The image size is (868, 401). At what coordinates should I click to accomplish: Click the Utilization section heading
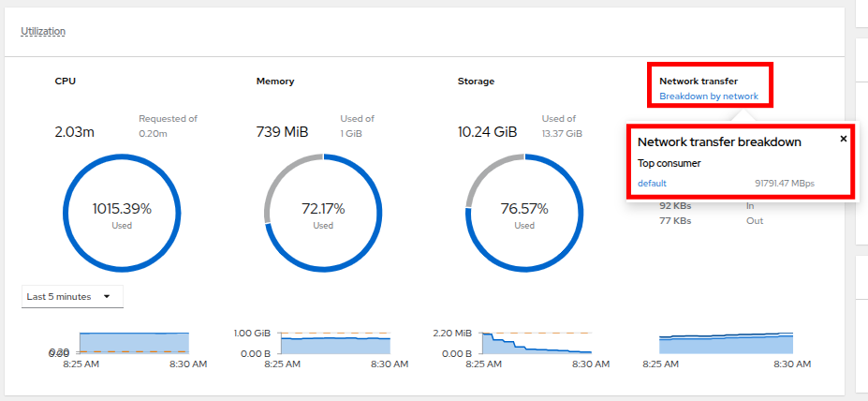[42, 31]
